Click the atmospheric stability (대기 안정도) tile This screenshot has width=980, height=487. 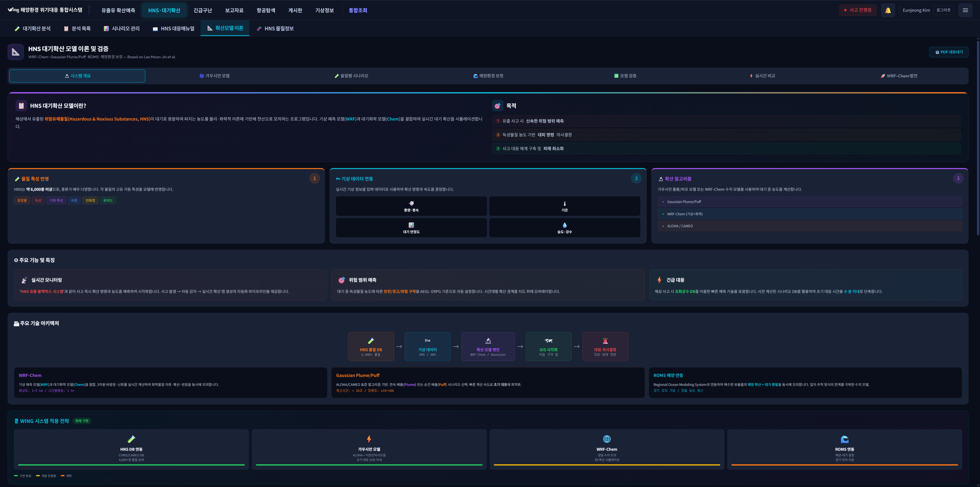411,228
